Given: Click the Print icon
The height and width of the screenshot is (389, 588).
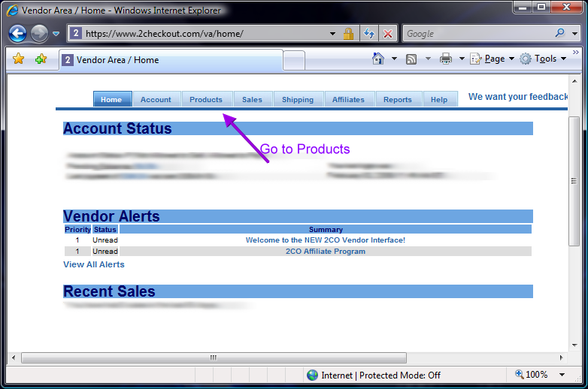Looking at the screenshot, I should 445,59.
